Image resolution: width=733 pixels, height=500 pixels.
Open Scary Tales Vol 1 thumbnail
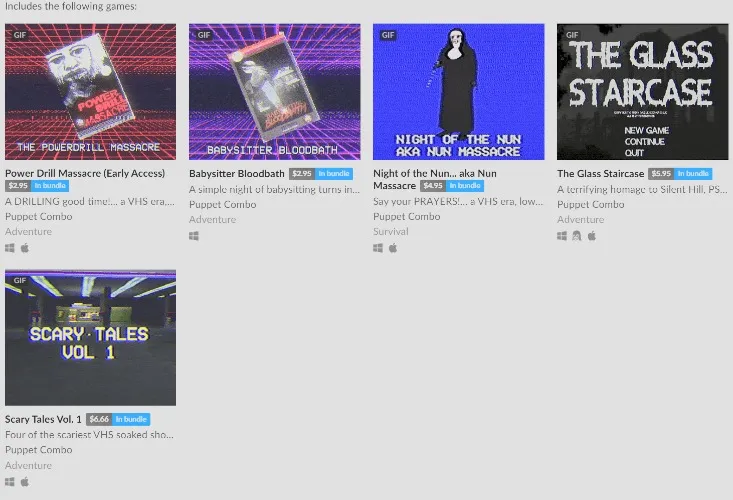point(91,337)
